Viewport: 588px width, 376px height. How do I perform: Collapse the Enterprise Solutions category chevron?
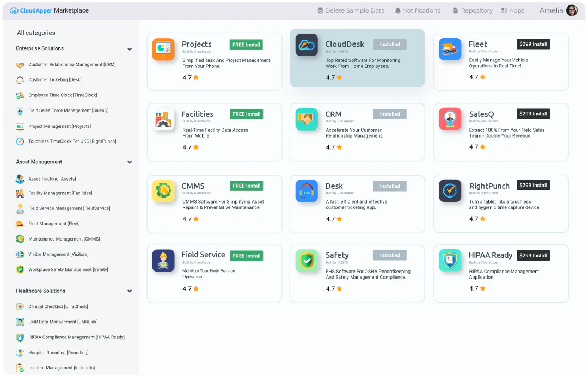130,49
